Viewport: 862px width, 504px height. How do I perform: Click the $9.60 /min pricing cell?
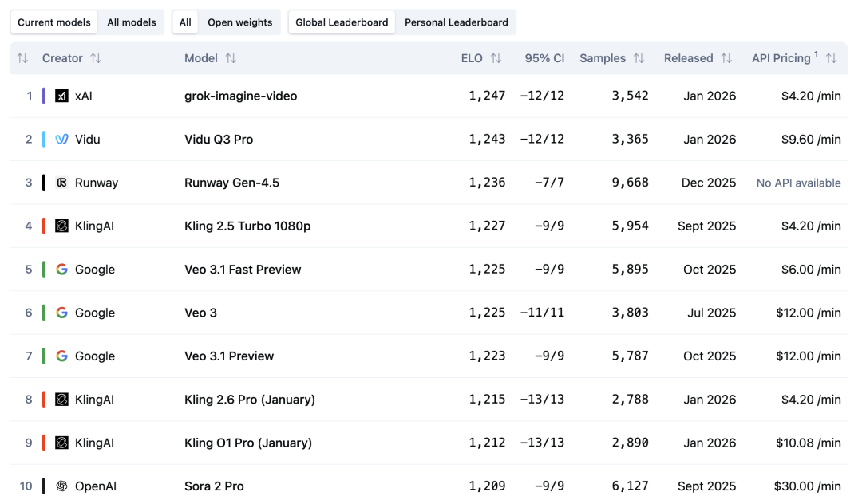811,140
